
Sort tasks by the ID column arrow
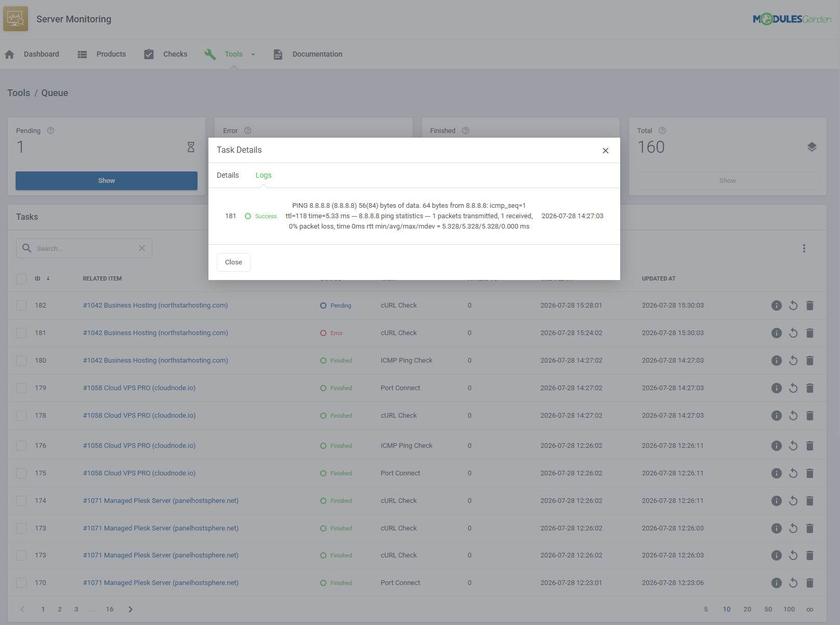click(x=48, y=278)
